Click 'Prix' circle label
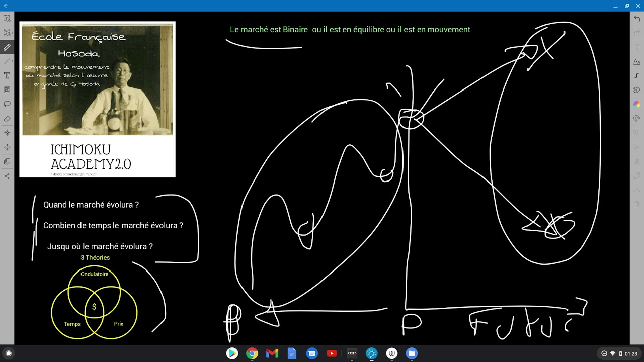The image size is (644, 362). pos(119,324)
